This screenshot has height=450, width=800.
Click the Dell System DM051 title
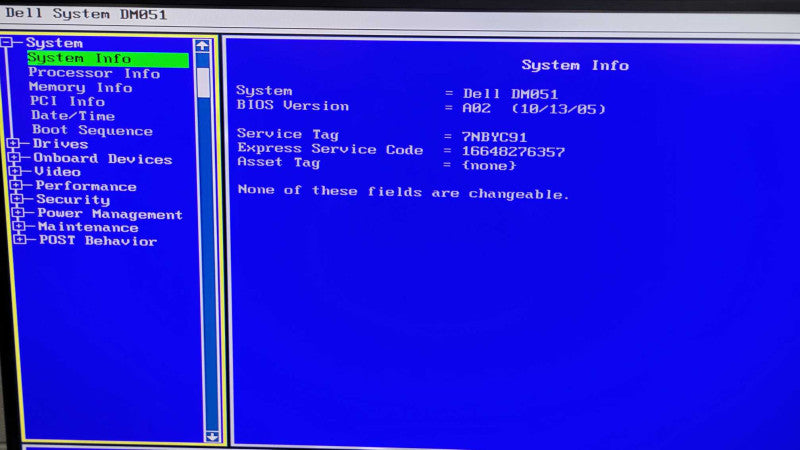point(86,14)
